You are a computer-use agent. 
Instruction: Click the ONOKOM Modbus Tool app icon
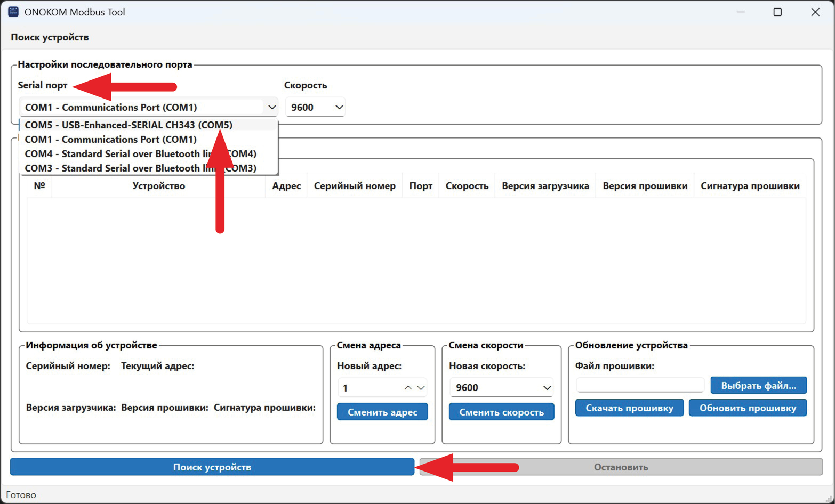(x=13, y=12)
